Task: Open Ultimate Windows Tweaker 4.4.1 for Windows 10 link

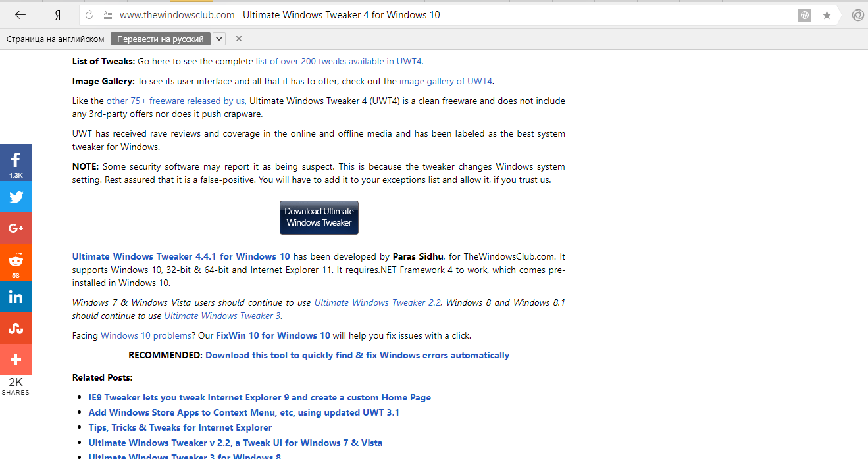Action: [181, 256]
